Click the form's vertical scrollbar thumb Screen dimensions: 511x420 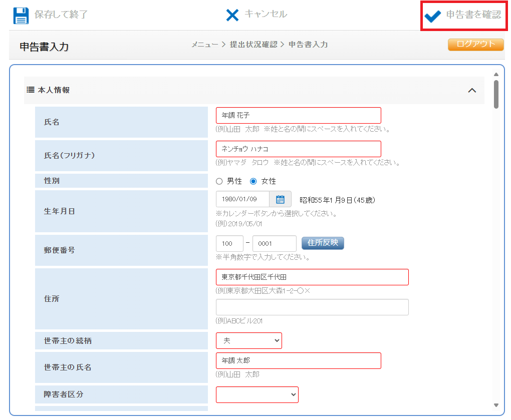pyautogui.click(x=496, y=94)
